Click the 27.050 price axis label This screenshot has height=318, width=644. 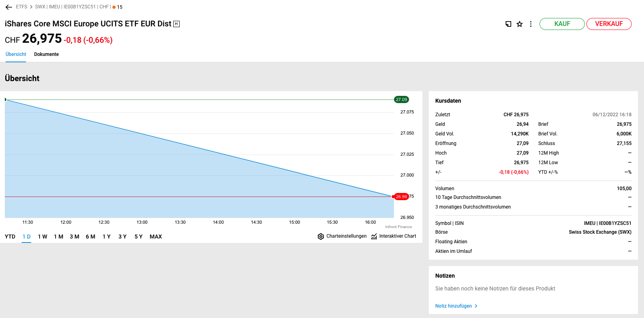(x=407, y=133)
